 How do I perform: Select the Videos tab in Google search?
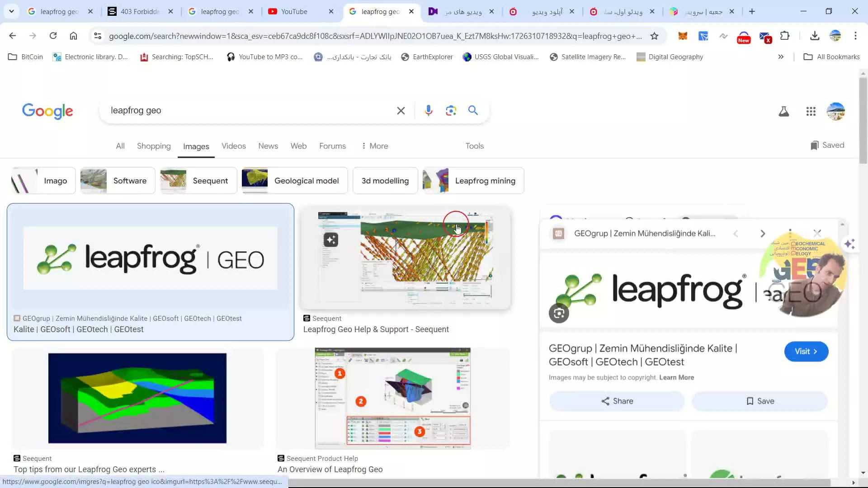234,145
